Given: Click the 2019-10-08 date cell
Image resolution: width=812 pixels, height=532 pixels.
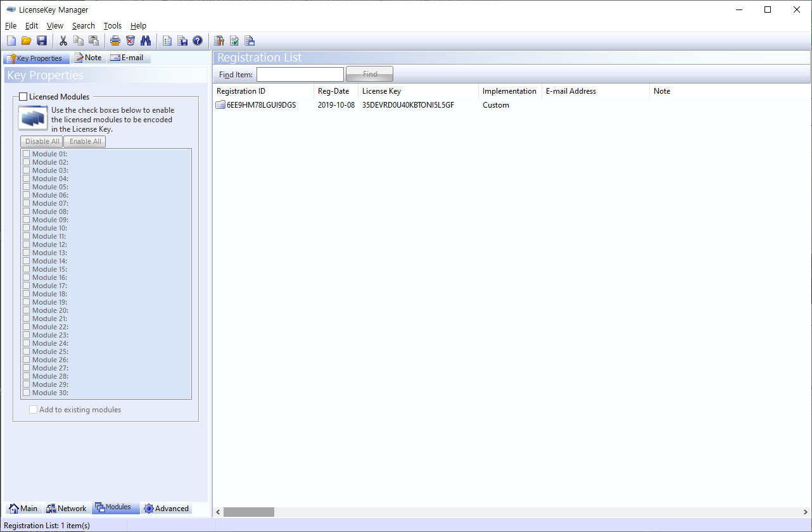Looking at the screenshot, I should (x=336, y=105).
